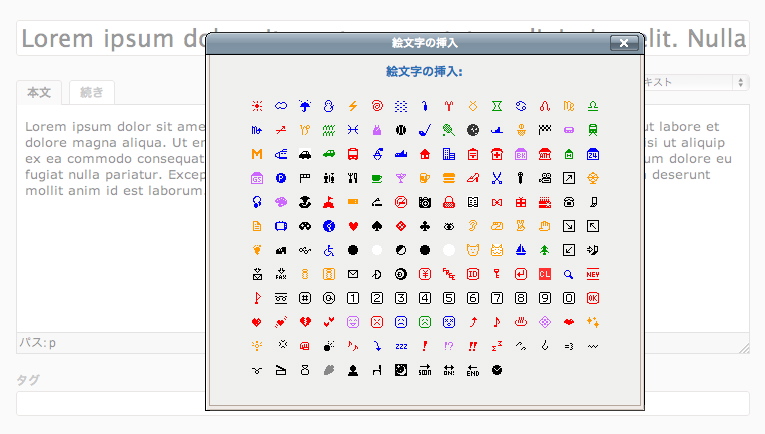
Task: Insert the black camera emoji
Action: point(425,202)
